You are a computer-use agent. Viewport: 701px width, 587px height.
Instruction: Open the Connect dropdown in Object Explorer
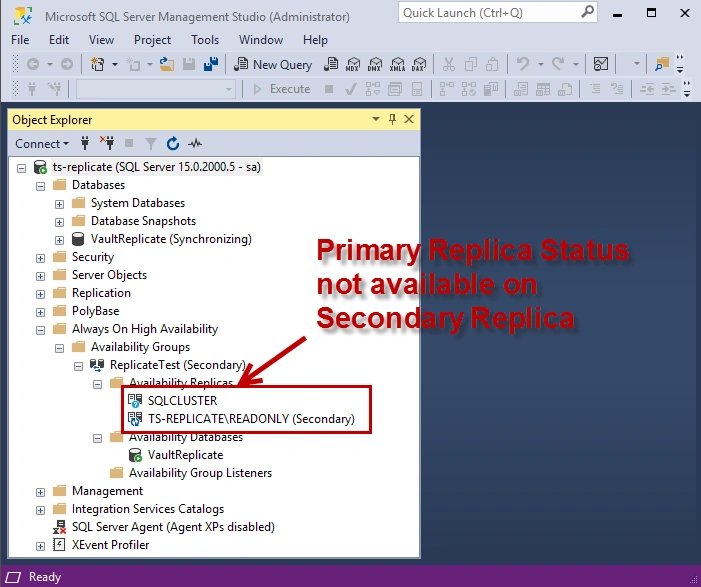pyautogui.click(x=42, y=144)
